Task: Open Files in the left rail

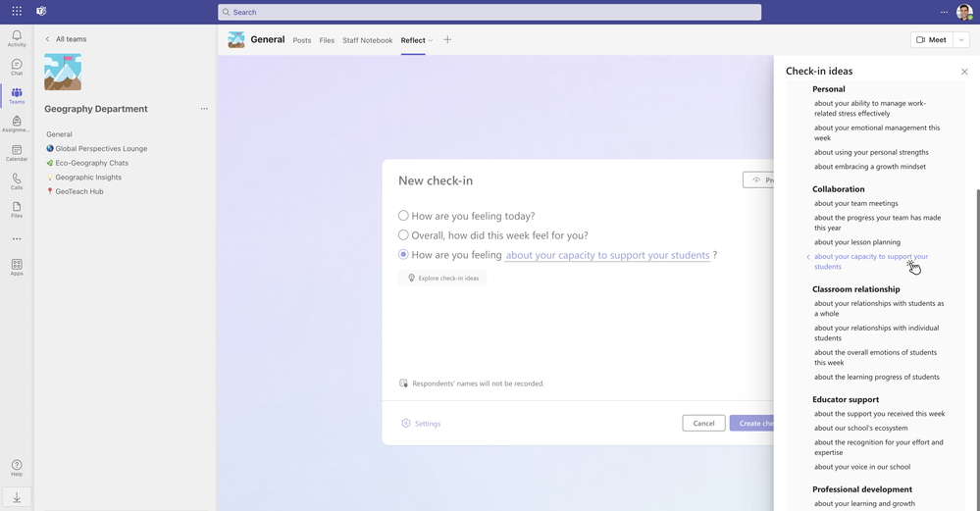Action: click(x=17, y=210)
